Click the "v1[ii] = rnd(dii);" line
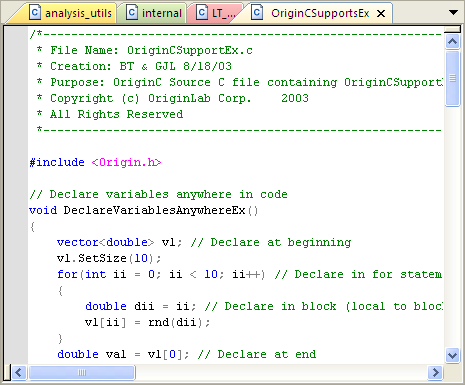 point(147,322)
